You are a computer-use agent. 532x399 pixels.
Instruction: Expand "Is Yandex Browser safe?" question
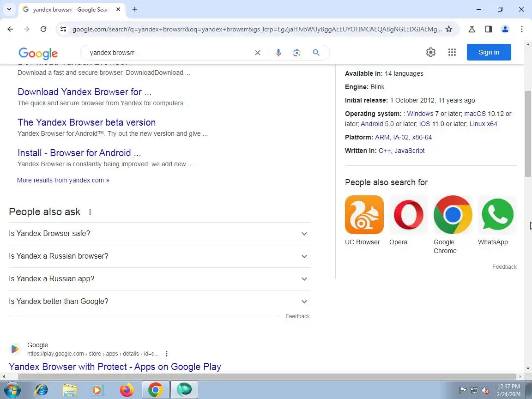tap(159, 234)
